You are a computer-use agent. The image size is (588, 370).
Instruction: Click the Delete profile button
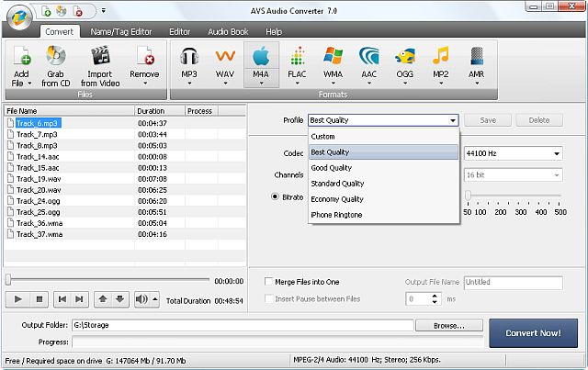click(x=539, y=120)
